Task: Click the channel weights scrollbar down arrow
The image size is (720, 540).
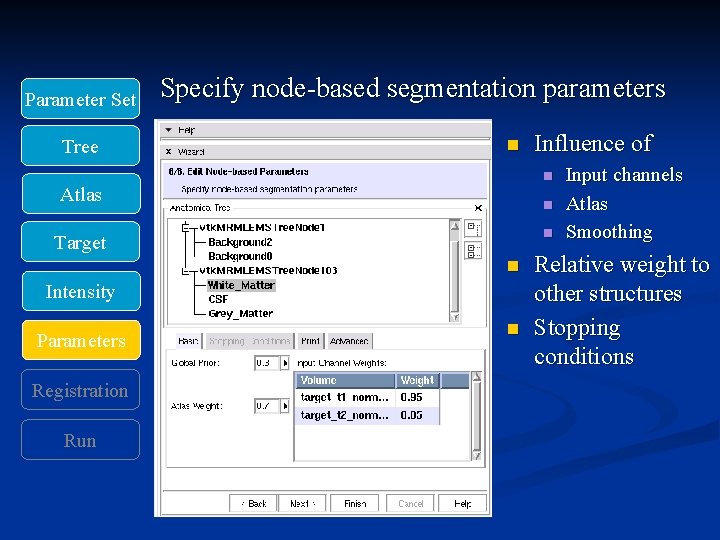Action: (477, 455)
